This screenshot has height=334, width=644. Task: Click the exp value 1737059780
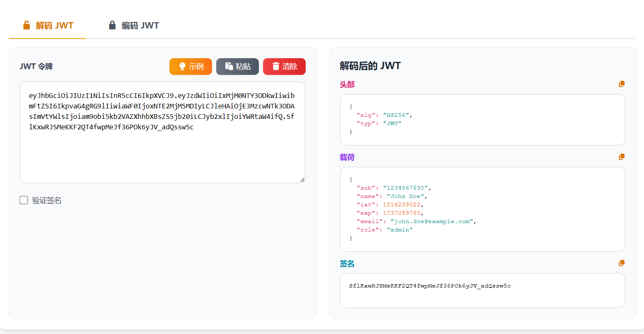402,213
